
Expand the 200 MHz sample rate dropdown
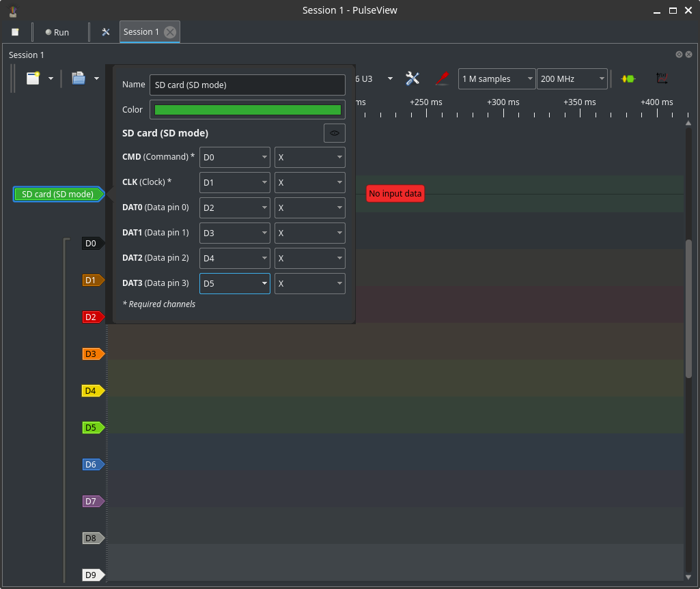(572, 79)
